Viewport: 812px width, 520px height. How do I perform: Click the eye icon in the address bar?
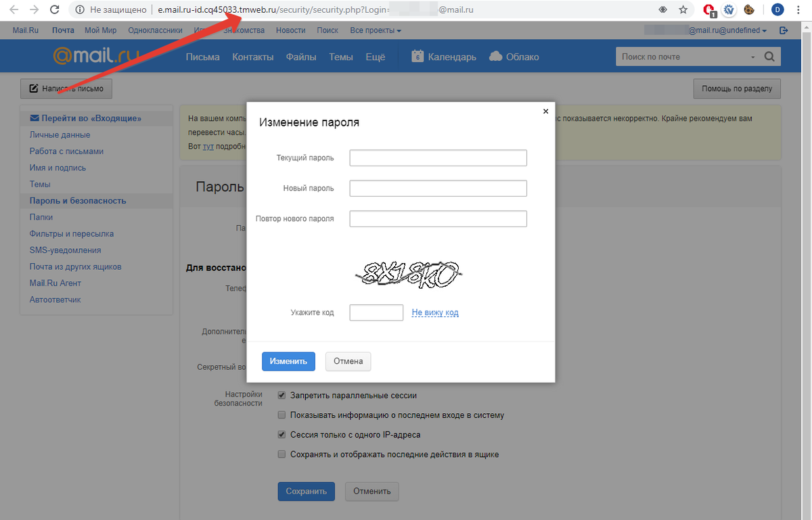[x=663, y=10]
